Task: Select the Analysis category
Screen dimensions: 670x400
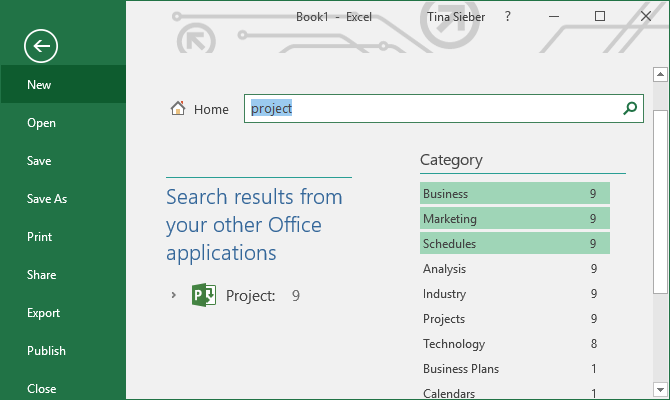Action: point(514,268)
